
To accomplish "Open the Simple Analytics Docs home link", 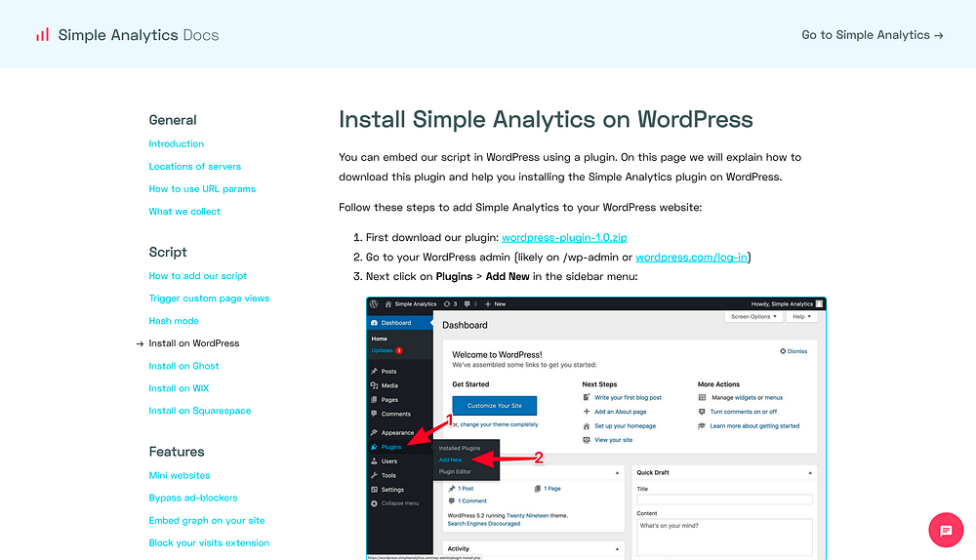I will pos(128,35).
